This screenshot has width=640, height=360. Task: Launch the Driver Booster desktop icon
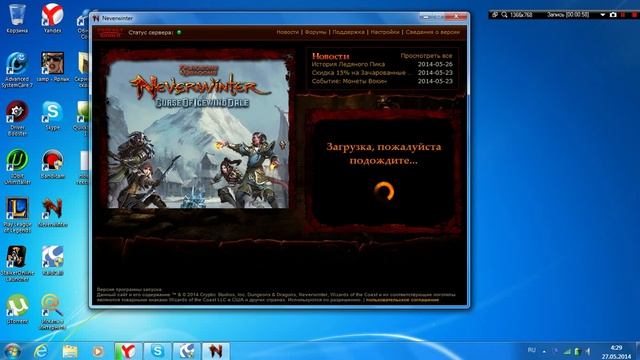(17, 118)
